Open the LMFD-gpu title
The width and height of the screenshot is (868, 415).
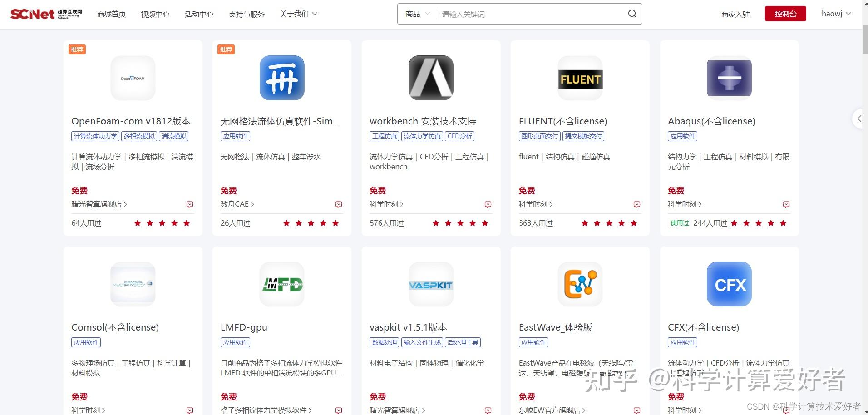(x=244, y=327)
